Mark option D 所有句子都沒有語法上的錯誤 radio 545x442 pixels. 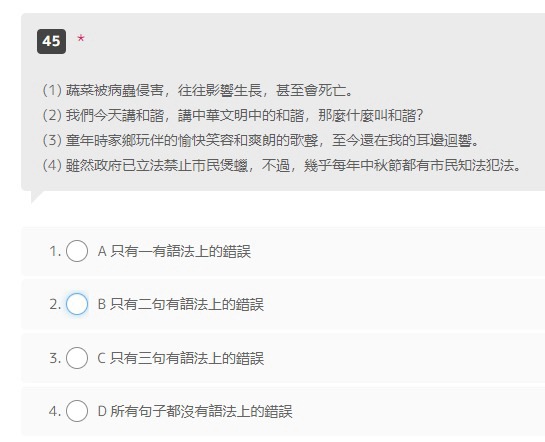[x=77, y=411]
